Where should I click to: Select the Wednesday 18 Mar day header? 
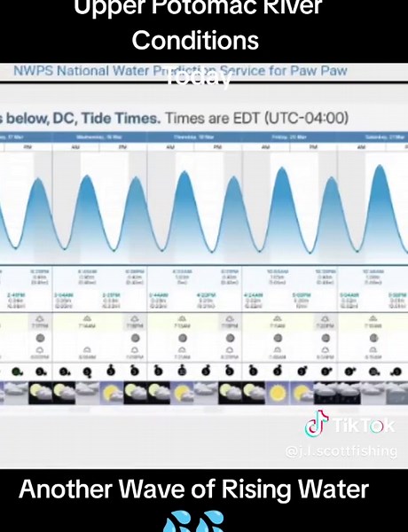point(99,137)
